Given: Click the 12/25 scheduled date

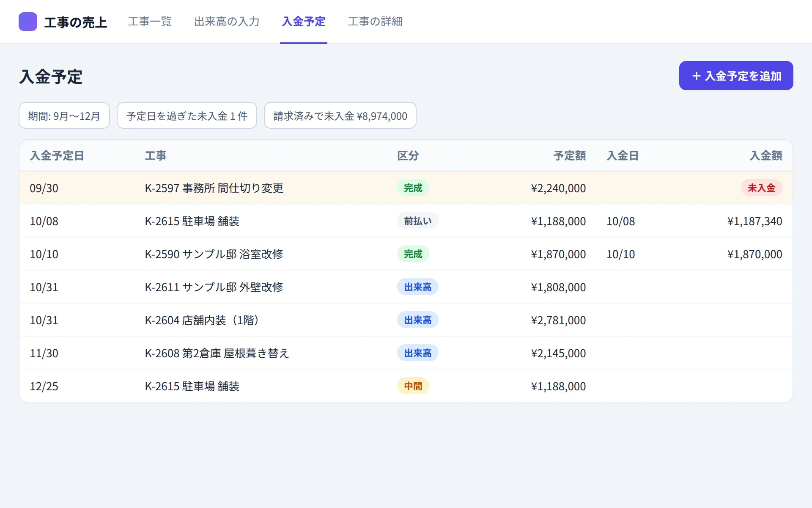Looking at the screenshot, I should [x=44, y=387].
